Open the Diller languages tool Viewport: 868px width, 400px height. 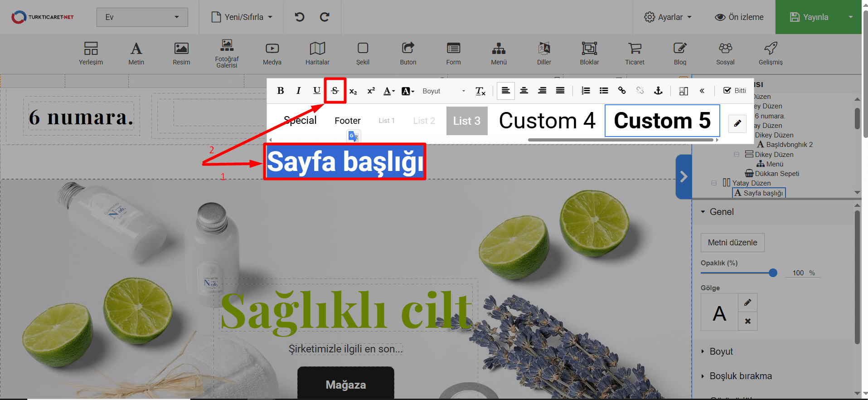tap(544, 54)
